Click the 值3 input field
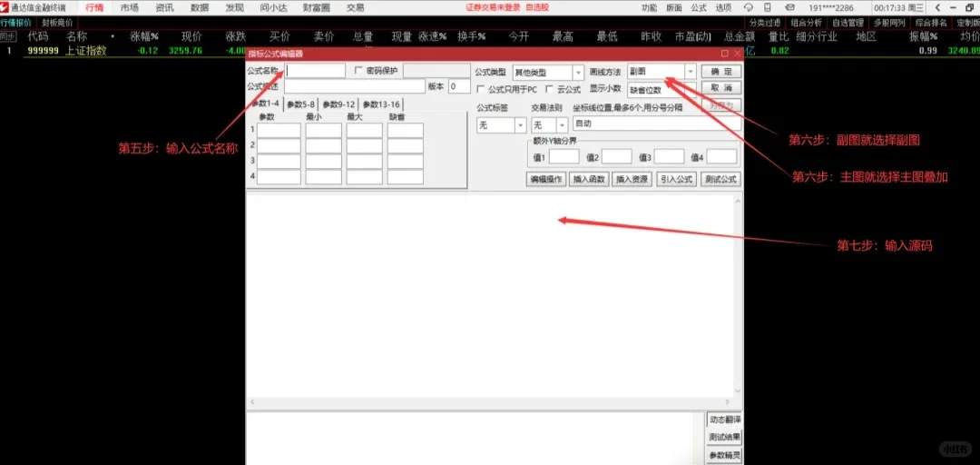Viewport: 980px width, 465px height. click(x=670, y=156)
